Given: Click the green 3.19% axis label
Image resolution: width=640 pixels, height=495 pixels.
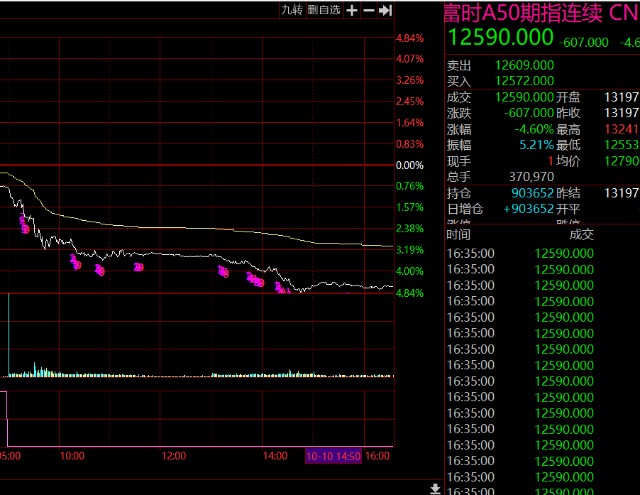Looking at the screenshot, I should pos(410,250).
